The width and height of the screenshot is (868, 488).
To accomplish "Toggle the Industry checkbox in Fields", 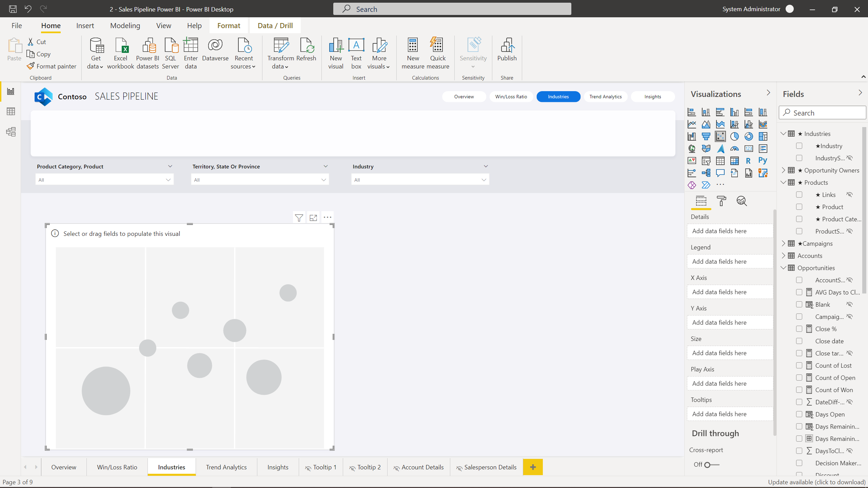I will pos(799,146).
